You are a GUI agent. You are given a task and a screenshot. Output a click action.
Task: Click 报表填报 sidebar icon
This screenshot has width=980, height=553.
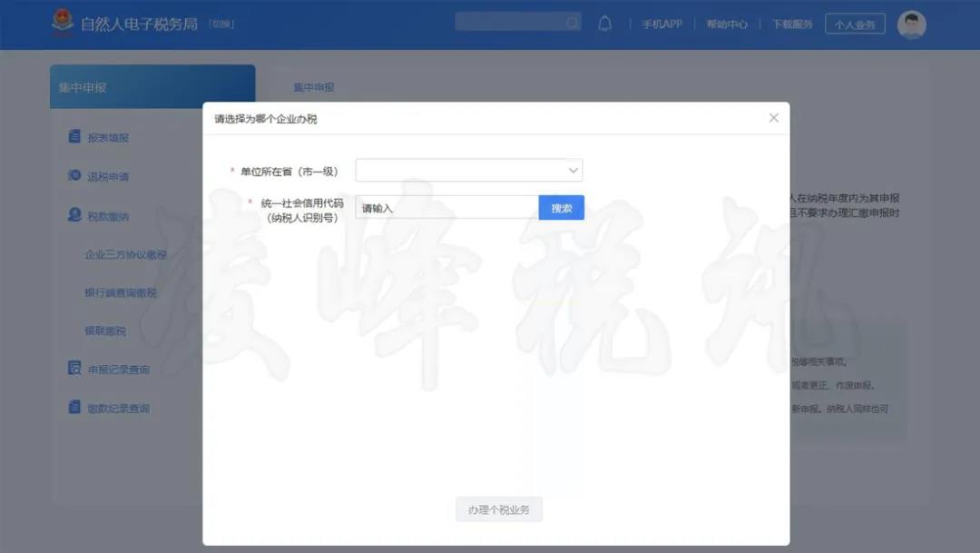(74, 136)
